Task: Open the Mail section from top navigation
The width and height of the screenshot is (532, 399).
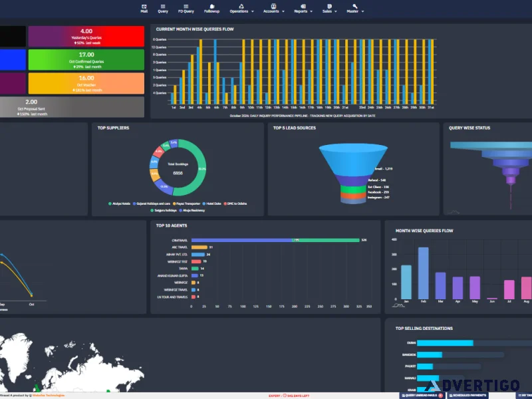Action: (x=144, y=9)
